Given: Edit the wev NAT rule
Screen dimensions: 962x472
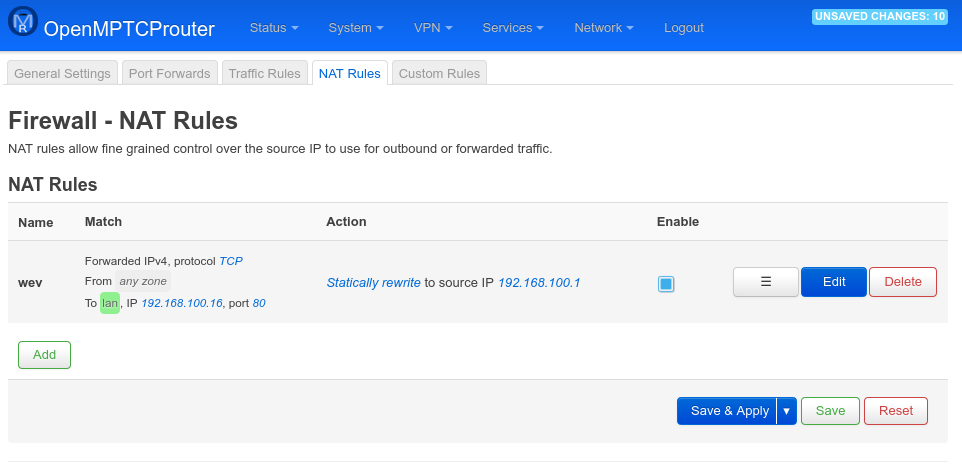Looking at the screenshot, I should (x=834, y=282).
